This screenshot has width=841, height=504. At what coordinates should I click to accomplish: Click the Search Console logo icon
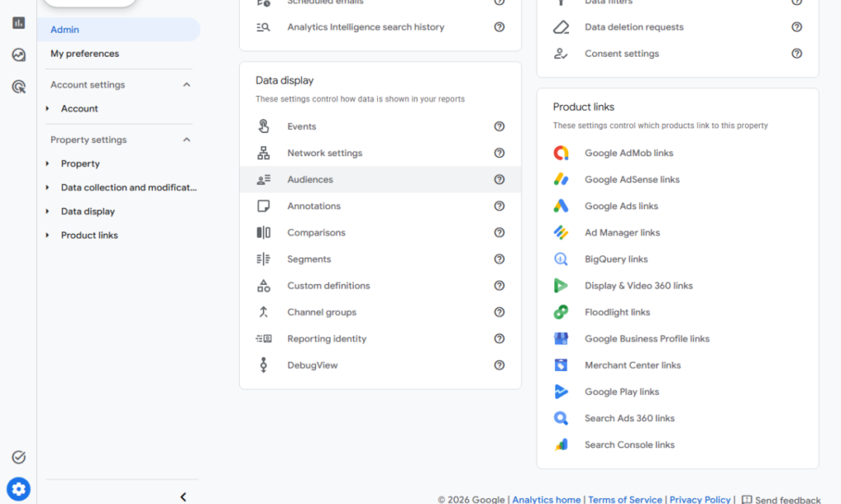point(561,445)
